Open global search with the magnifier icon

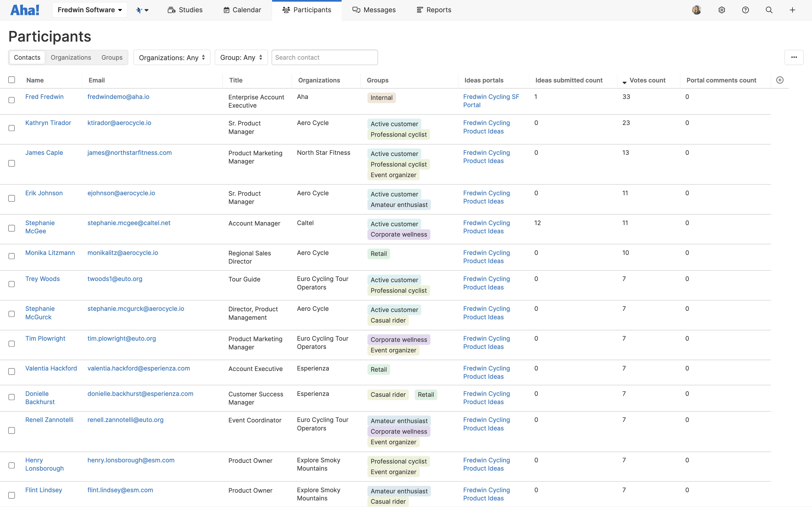tap(769, 10)
